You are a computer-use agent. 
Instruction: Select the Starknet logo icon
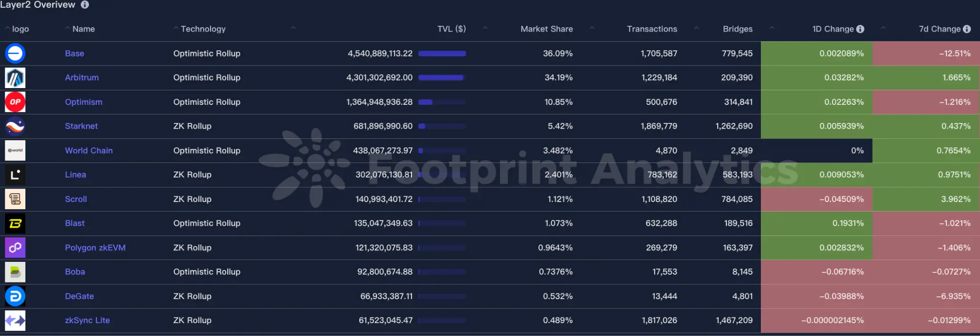[15, 126]
